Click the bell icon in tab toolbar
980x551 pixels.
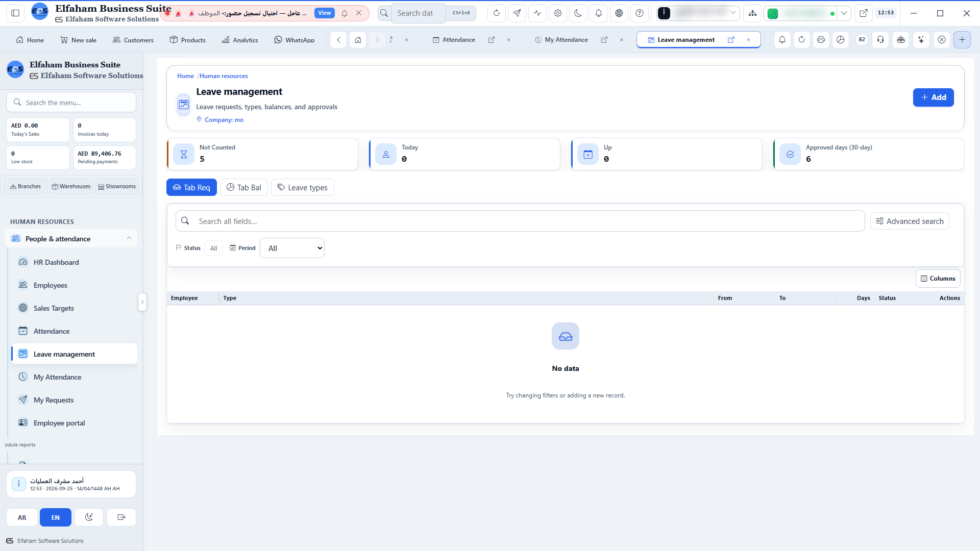pyautogui.click(x=782, y=40)
